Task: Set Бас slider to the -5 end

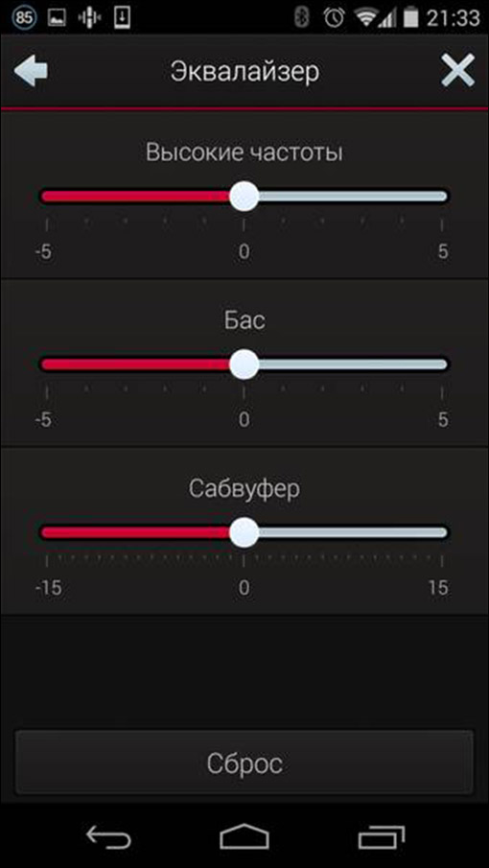Action: [x=46, y=364]
